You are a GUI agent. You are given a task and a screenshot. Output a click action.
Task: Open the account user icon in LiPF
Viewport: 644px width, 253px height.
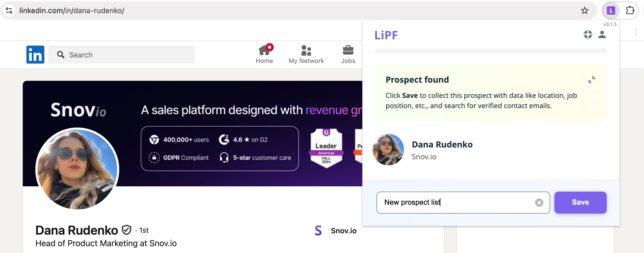[602, 34]
